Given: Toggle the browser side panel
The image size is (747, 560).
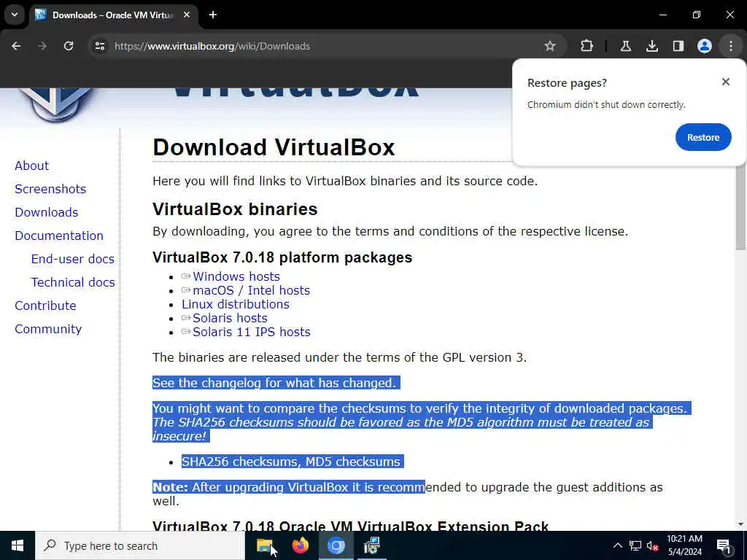Looking at the screenshot, I should 678,46.
